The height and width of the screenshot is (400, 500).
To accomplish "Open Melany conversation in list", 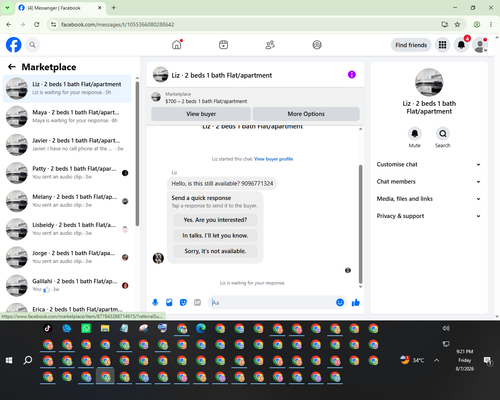I will click(67, 201).
